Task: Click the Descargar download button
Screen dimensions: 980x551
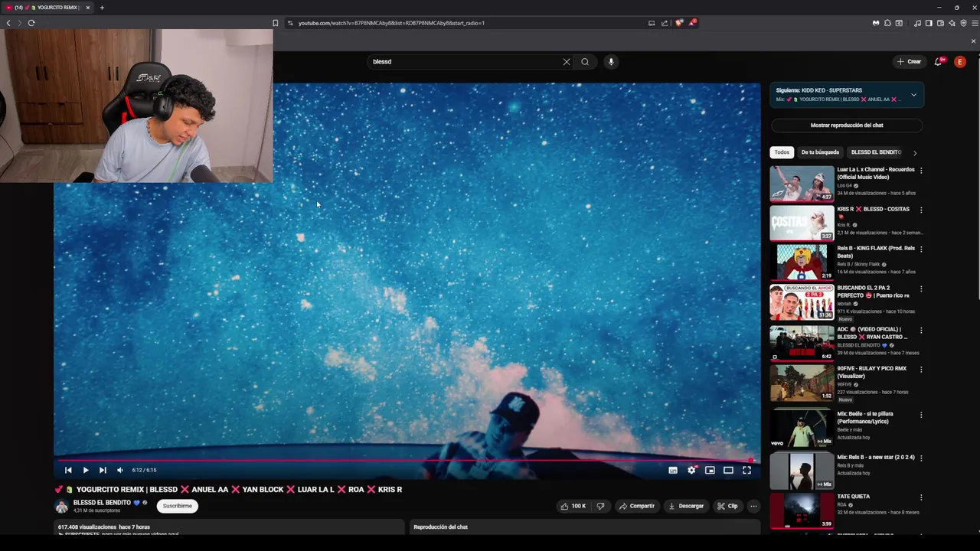Action: [685, 506]
